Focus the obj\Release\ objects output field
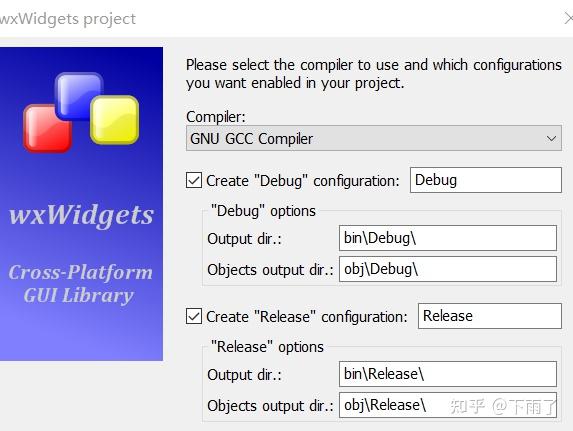573x431 pixels. 448,405
